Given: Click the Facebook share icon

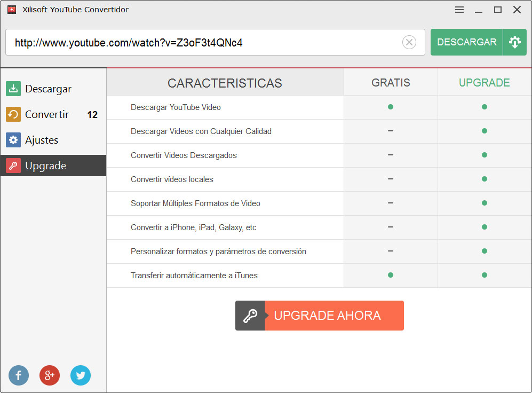Looking at the screenshot, I should click(19, 375).
